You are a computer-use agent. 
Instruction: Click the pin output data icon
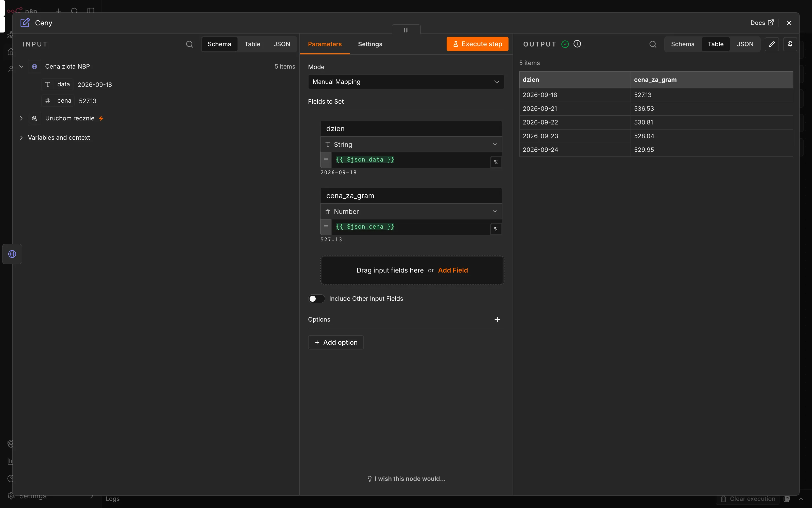coord(790,44)
